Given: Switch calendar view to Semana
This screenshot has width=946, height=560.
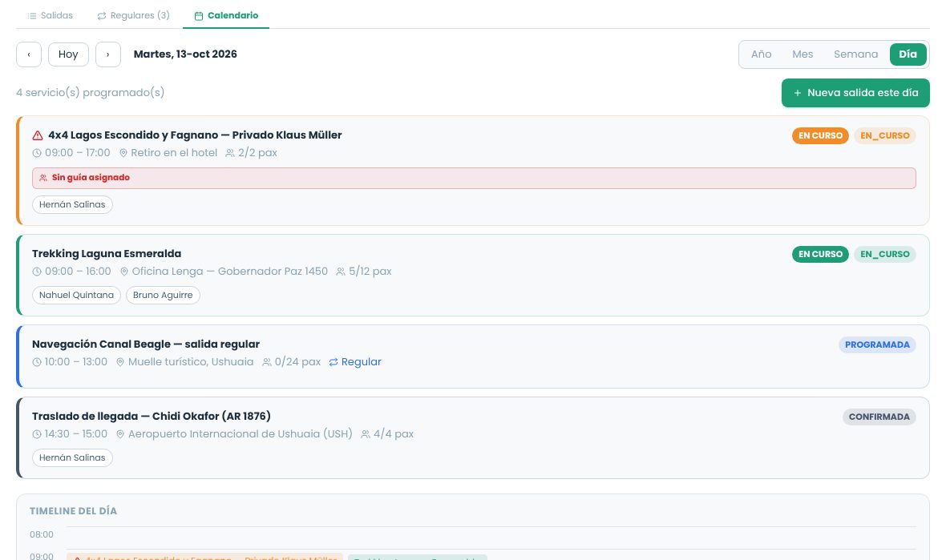Looking at the screenshot, I should pos(855,54).
